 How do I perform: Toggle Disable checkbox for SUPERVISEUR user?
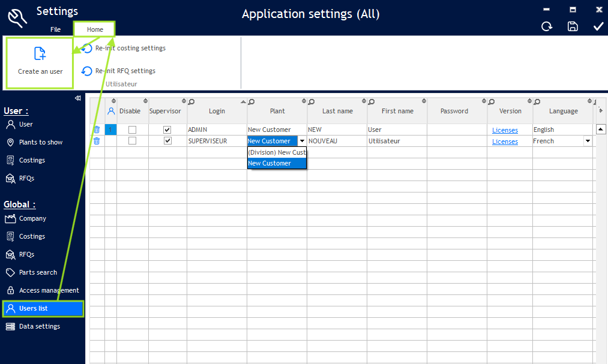pyautogui.click(x=132, y=141)
